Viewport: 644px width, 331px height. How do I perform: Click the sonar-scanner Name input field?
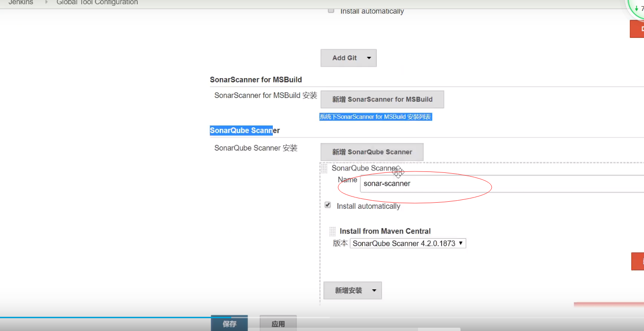pyautogui.click(x=502, y=184)
